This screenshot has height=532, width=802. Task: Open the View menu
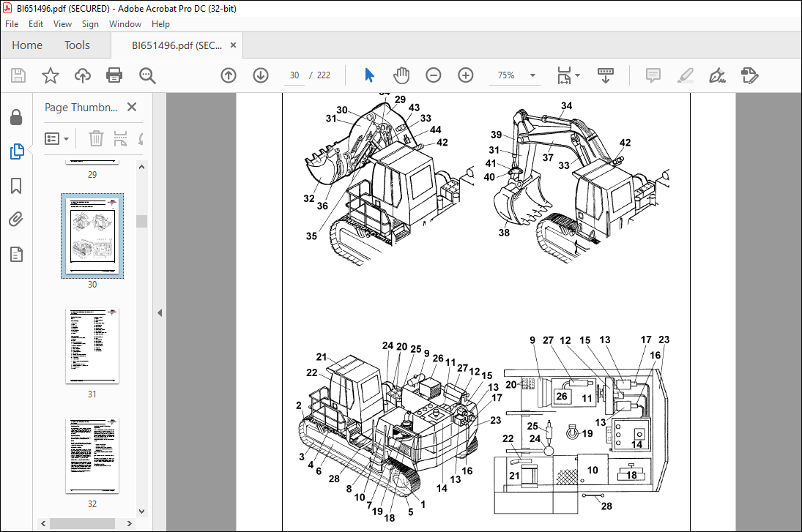tap(62, 24)
